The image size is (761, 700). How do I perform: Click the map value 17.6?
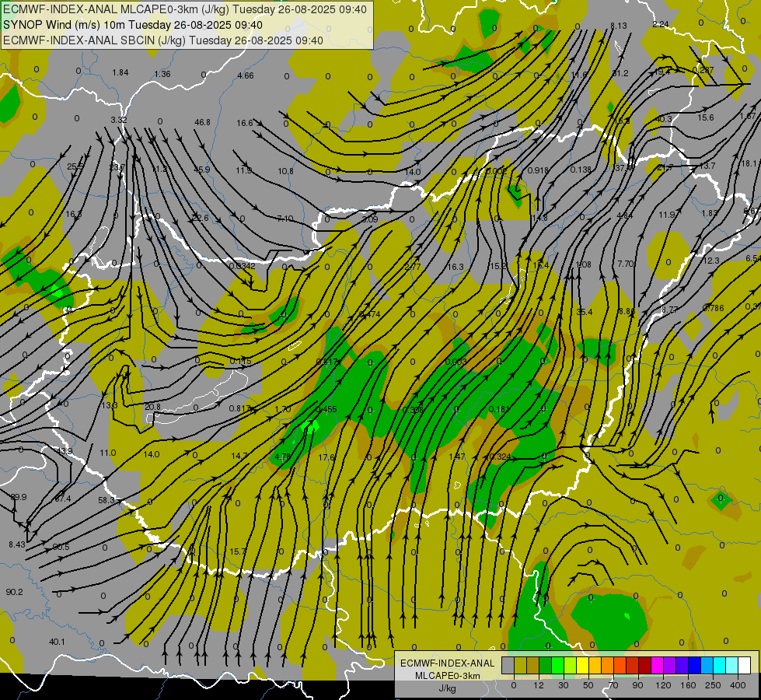326,457
